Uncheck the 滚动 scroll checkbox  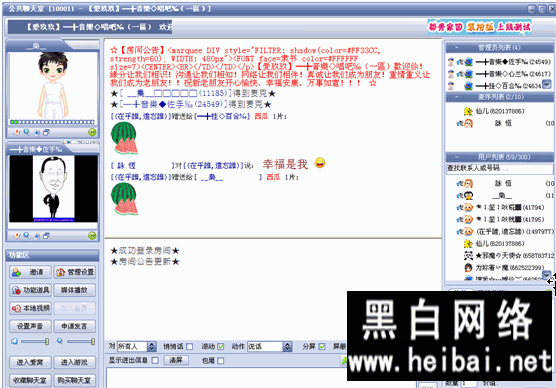[x=221, y=347]
